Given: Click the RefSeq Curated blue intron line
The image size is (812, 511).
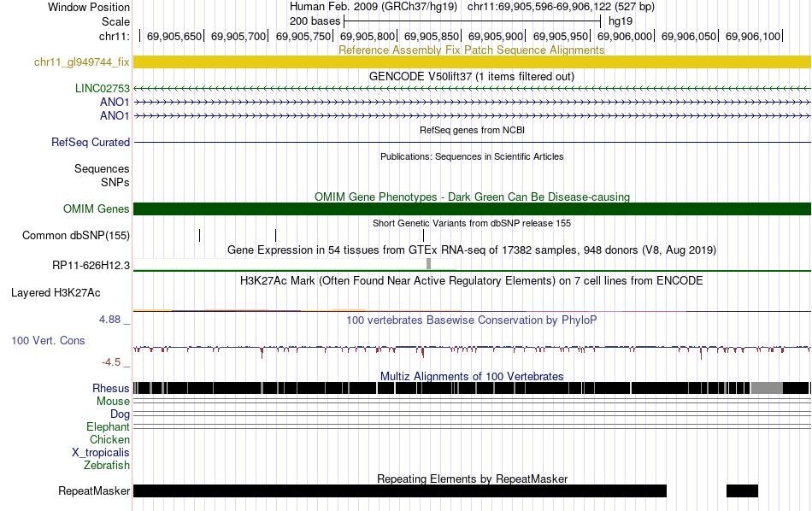Looking at the screenshot, I should click(472, 143).
